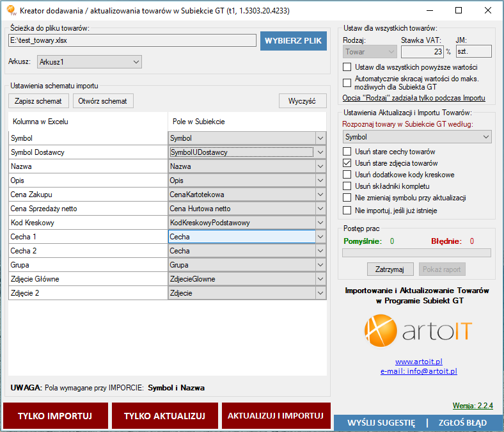Viewport: 504px width, 432px height.
Task: Select 'Cena Sprzedaży netto' cell
Action: click(88, 209)
